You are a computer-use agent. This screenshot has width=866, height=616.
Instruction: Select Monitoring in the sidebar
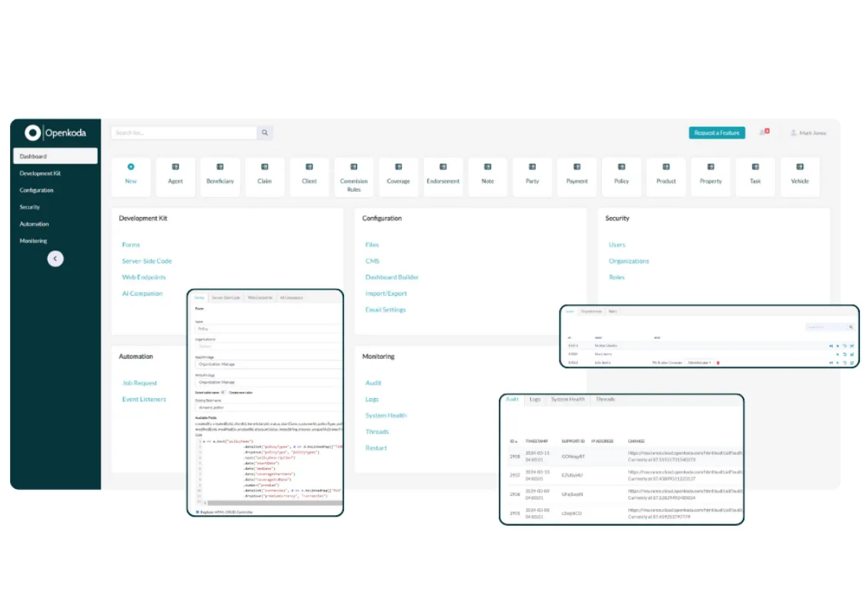pyautogui.click(x=33, y=241)
